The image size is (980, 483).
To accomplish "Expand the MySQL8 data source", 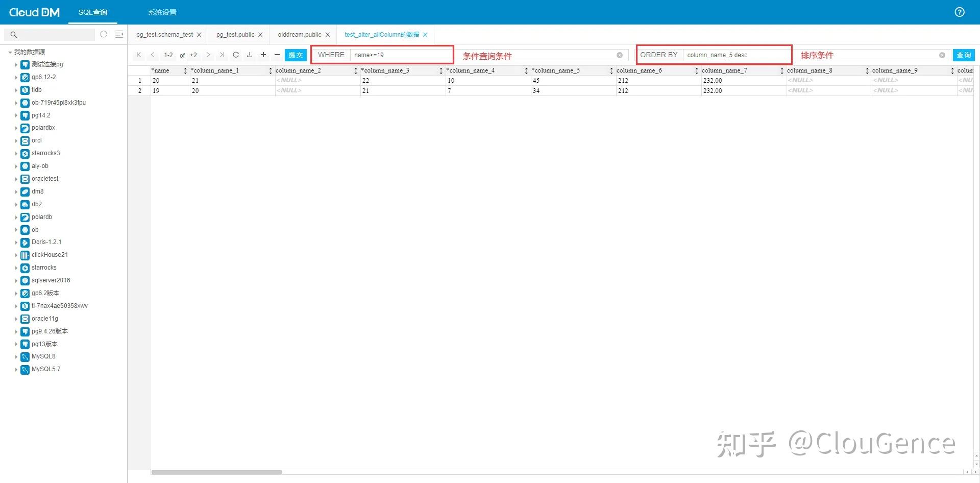I will (x=17, y=356).
